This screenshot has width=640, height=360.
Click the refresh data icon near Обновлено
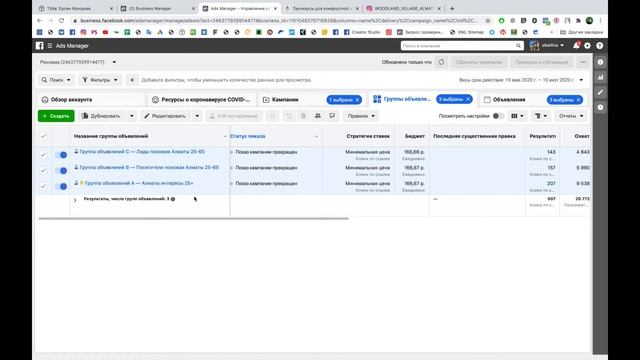click(x=441, y=62)
